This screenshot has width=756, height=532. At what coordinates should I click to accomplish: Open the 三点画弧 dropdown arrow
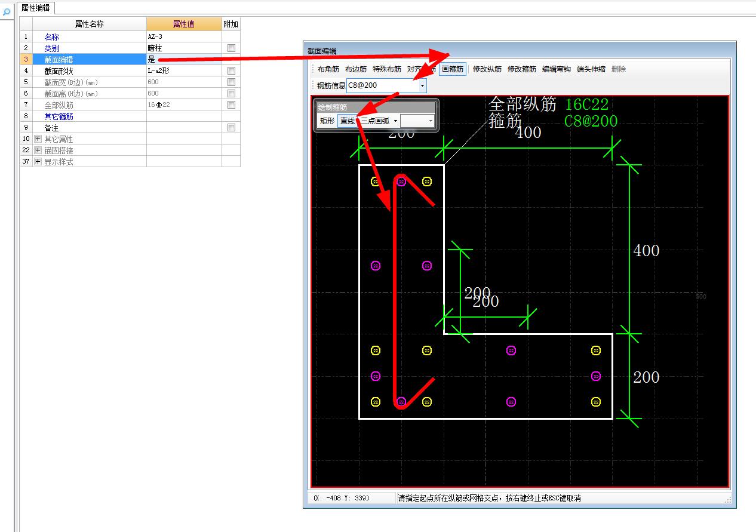tap(395, 121)
